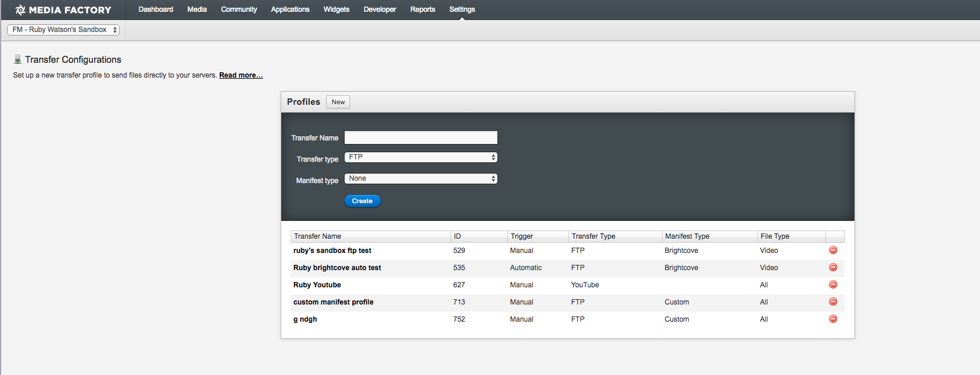Viewport: 980px width, 375px height.
Task: Open the FM - Ruby Watson's Sandbox account selector
Action: 63,30
